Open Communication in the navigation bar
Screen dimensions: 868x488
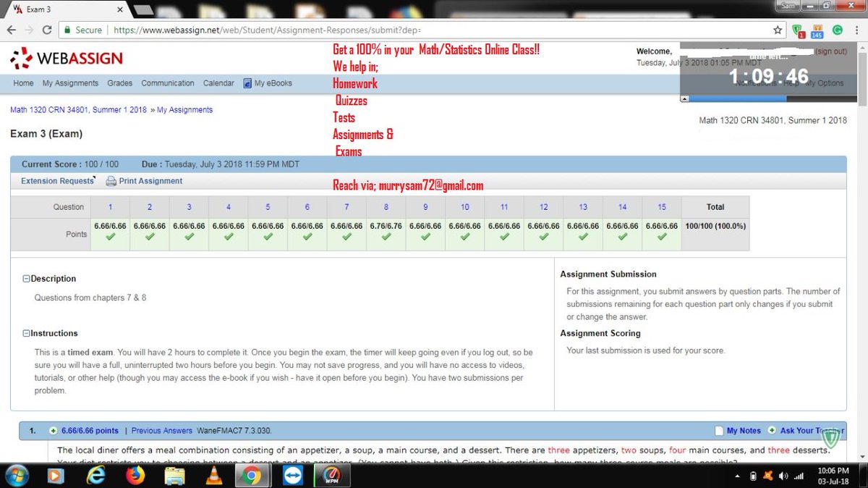pos(168,83)
